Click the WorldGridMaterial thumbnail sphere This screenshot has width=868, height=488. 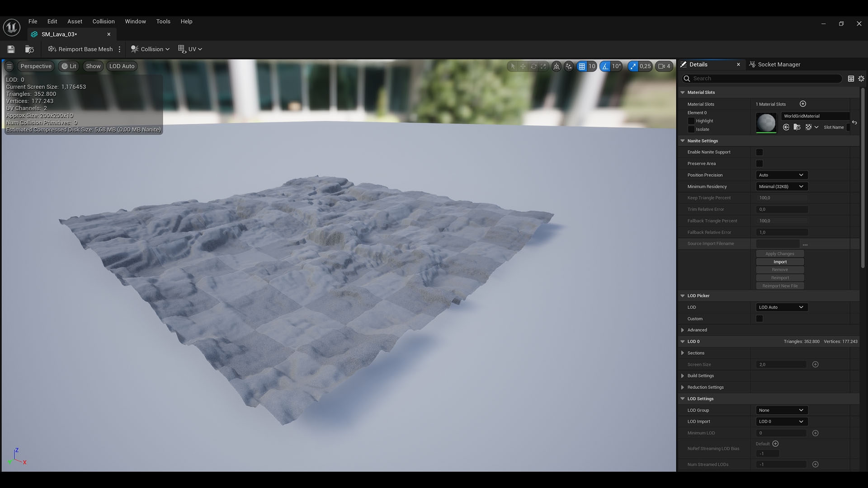pyautogui.click(x=766, y=122)
